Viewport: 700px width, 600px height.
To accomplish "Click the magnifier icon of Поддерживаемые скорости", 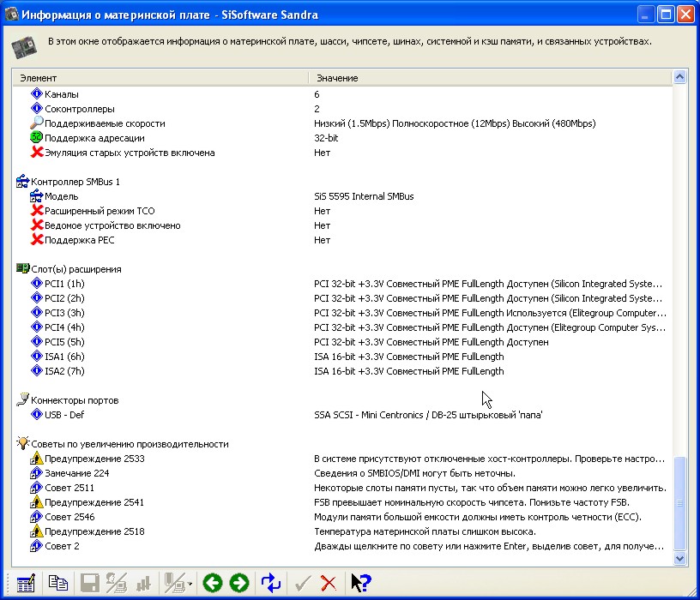I will pos(37,123).
